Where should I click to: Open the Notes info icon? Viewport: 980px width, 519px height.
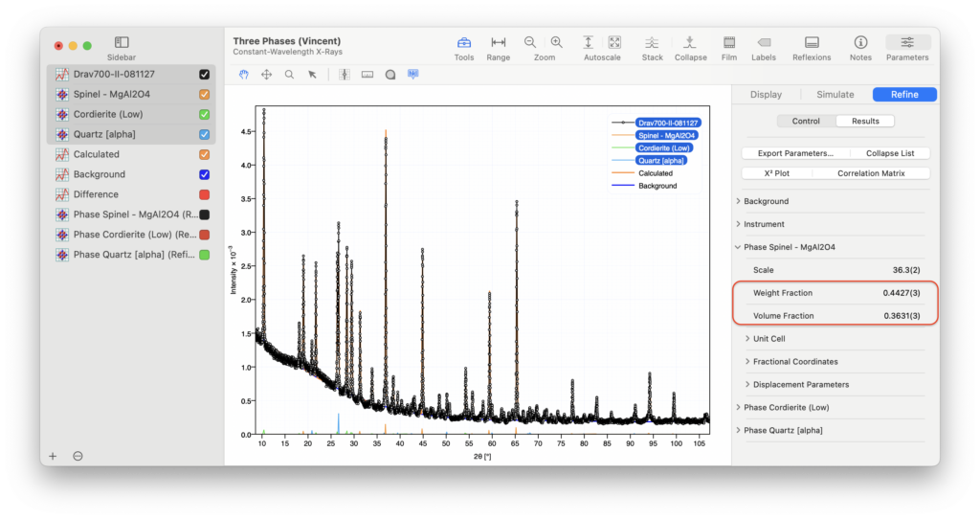tap(860, 43)
